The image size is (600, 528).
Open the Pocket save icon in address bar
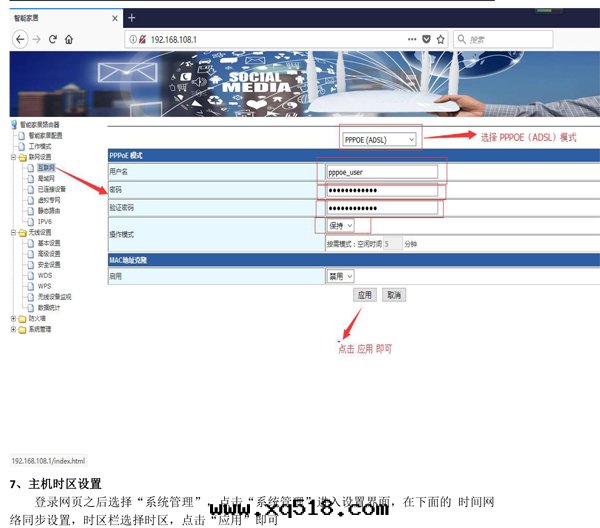click(427, 39)
